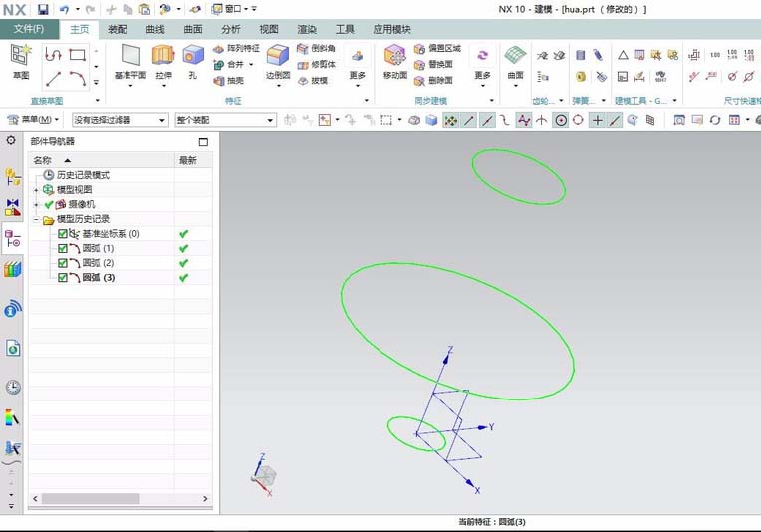The width and height of the screenshot is (761, 532).
Task: Open the 文件(F) menu
Action: pos(29,29)
